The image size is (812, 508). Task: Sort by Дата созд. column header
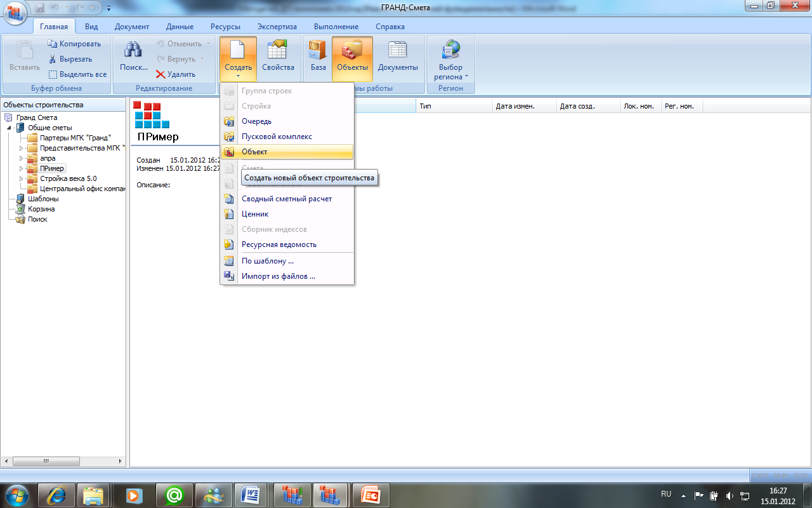click(588, 106)
